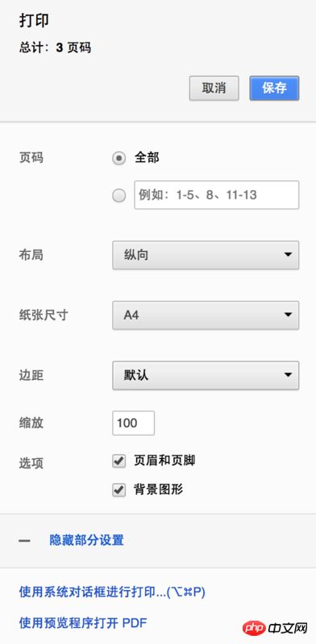Open the 布局 dropdown showing 纵向
Viewport: 316px width, 644px height.
click(206, 255)
